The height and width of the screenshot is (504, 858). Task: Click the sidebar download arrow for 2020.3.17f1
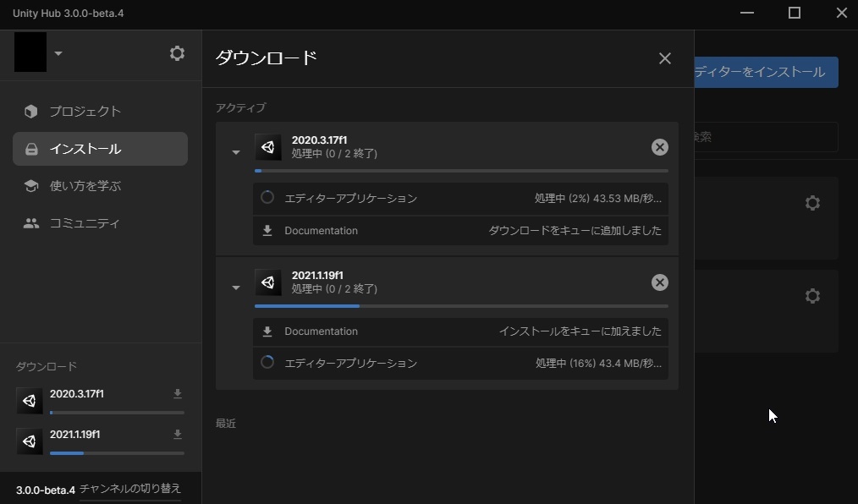[178, 393]
